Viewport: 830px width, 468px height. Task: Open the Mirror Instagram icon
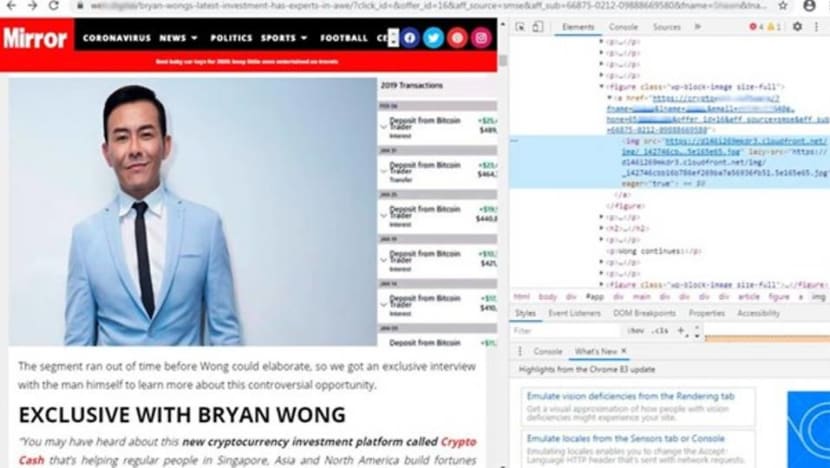[x=481, y=38]
